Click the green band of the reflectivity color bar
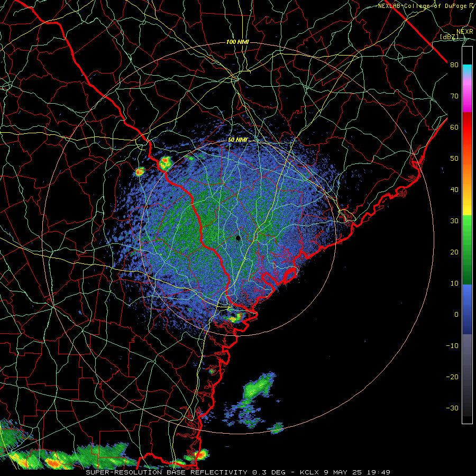Image resolution: width=476 pixels, height=476 pixels. pos(467,250)
